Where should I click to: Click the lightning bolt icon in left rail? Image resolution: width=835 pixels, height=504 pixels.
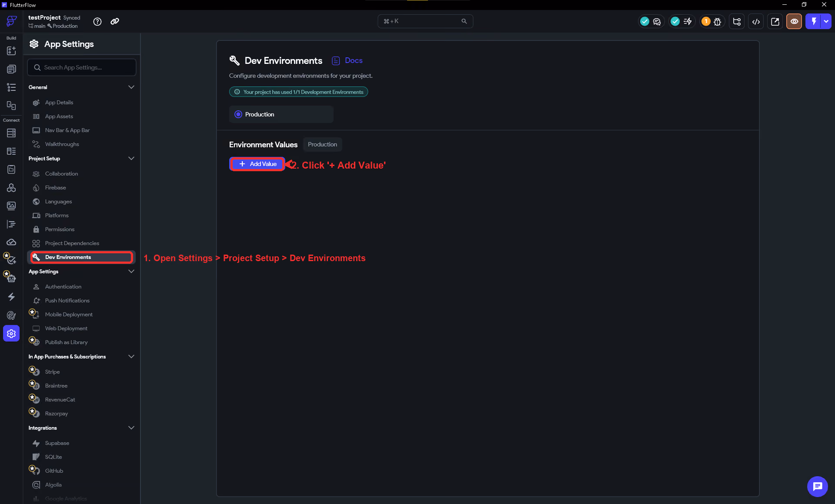click(11, 297)
